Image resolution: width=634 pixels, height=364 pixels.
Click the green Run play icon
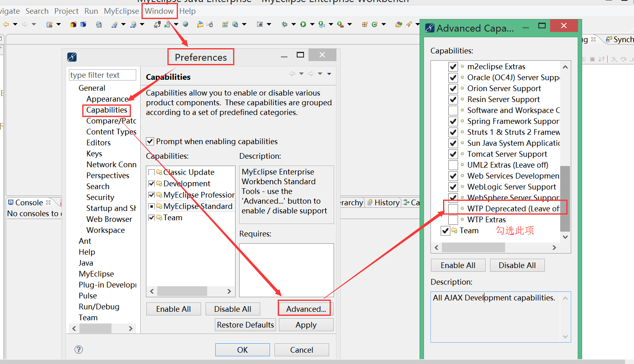click(303, 24)
